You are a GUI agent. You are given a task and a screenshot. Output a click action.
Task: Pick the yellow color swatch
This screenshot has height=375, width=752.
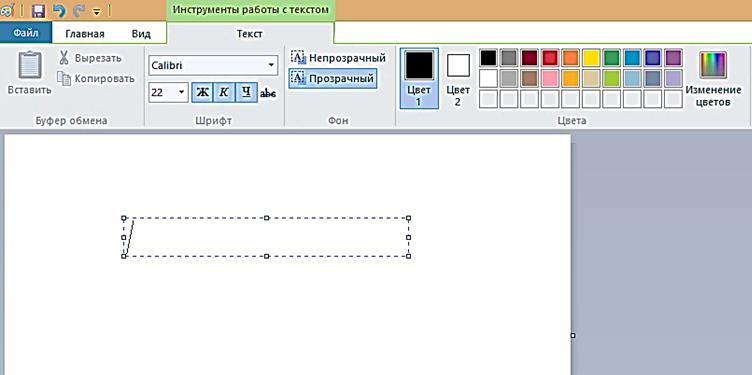click(x=591, y=58)
